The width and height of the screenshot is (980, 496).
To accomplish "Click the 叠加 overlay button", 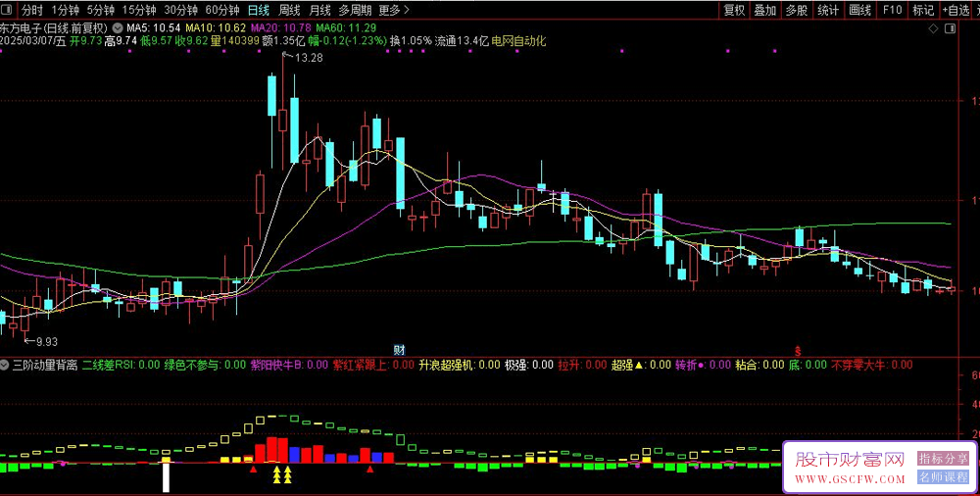I will (765, 10).
